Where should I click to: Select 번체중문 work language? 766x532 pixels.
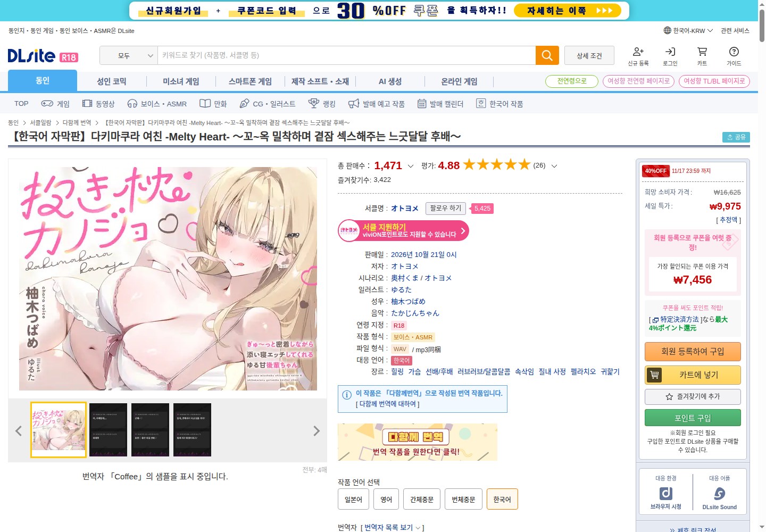[463, 499]
